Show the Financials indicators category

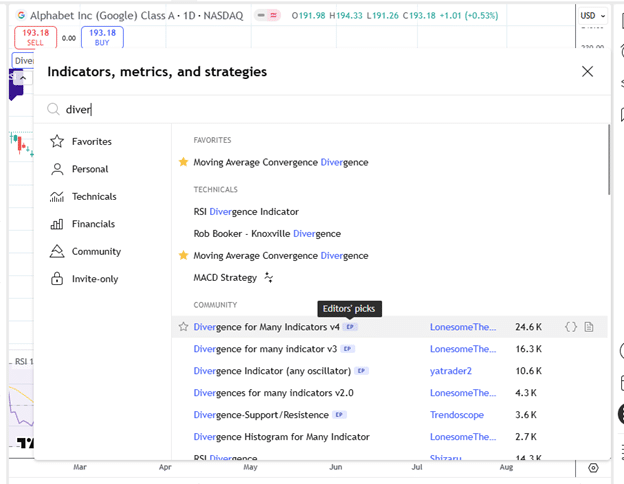pos(93,224)
